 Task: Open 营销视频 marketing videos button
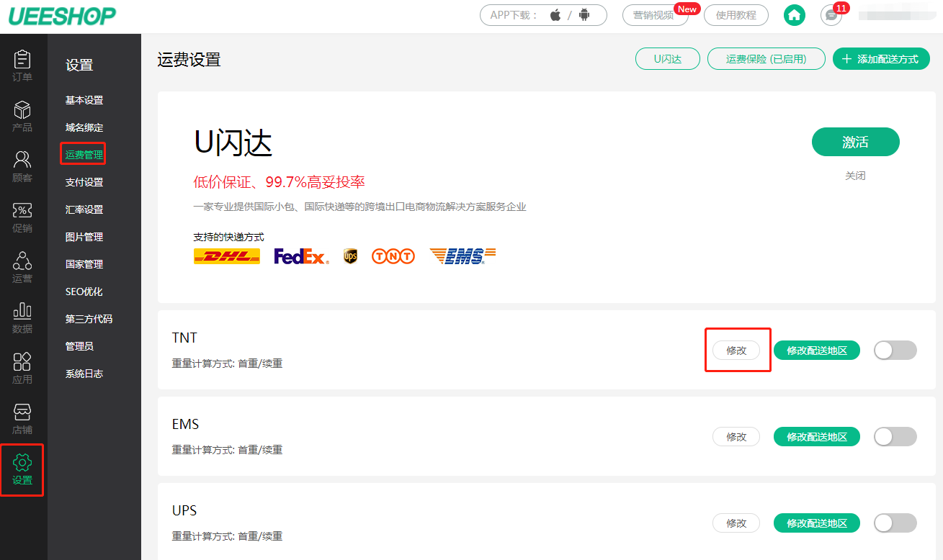click(656, 15)
